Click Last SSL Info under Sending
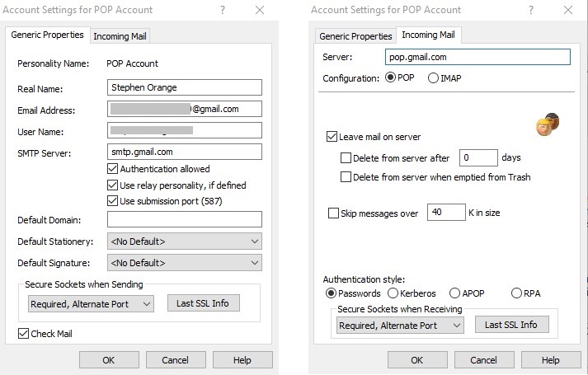Viewport: 588px width, 375px height. tap(203, 303)
